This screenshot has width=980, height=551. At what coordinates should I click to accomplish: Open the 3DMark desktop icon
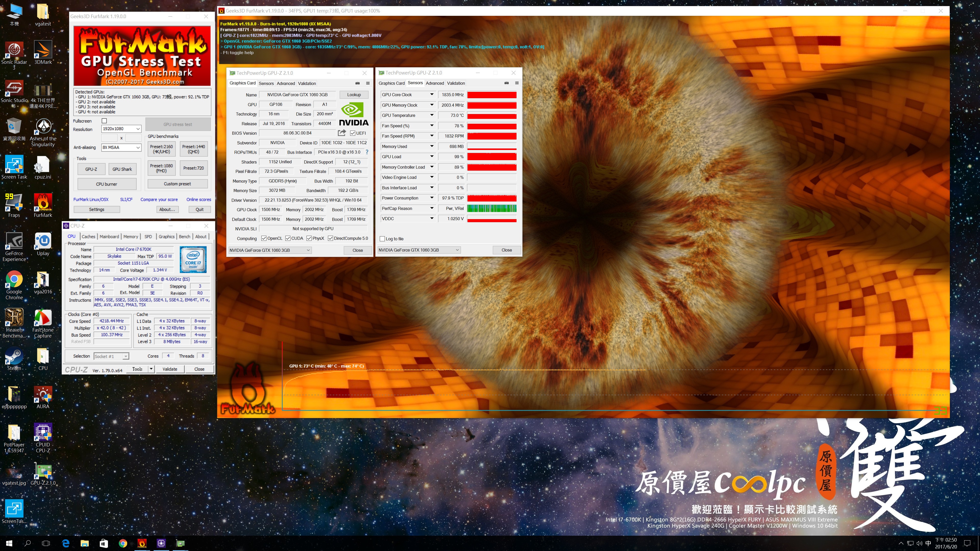[43, 53]
